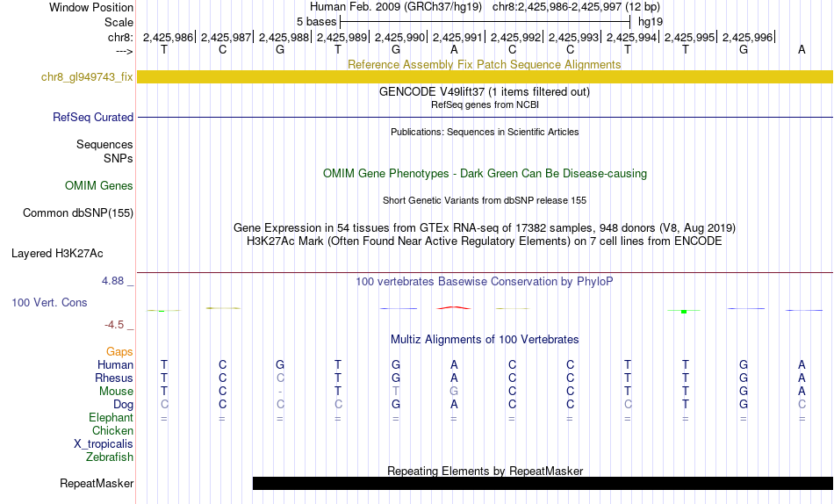Click the Mouse species label
Viewport: 834px width, 504px height.
click(x=116, y=392)
